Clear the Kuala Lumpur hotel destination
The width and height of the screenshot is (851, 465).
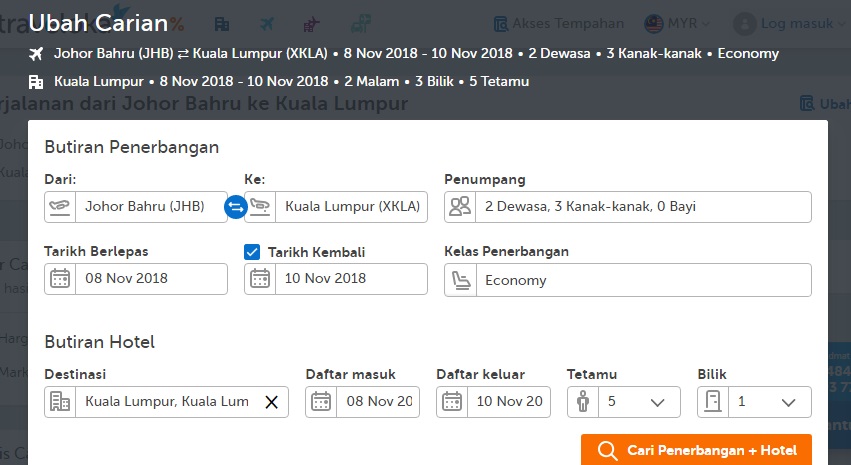click(271, 402)
